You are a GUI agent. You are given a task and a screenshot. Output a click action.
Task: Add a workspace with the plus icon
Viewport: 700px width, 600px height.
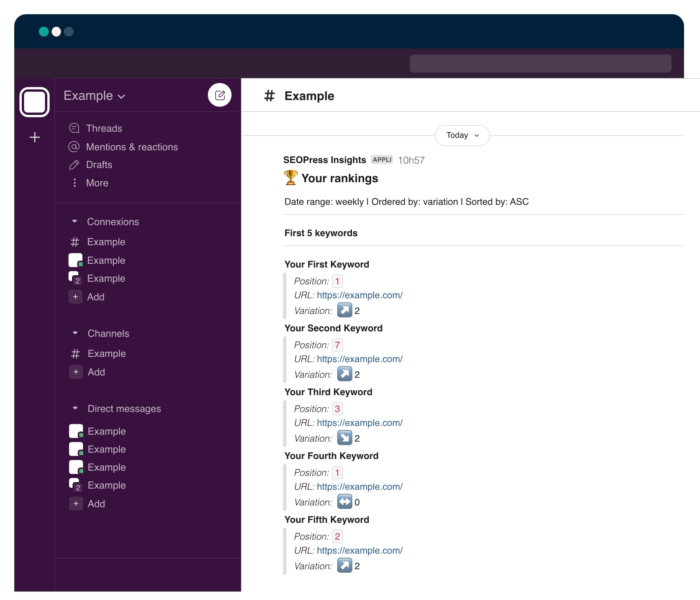(35, 138)
